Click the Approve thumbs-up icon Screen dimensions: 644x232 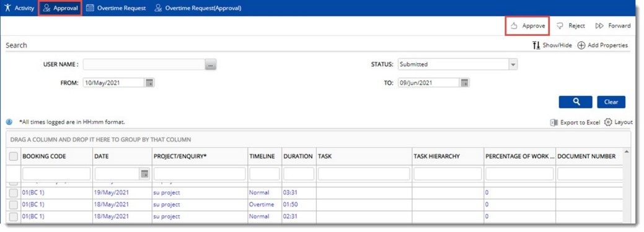pyautogui.click(x=513, y=26)
